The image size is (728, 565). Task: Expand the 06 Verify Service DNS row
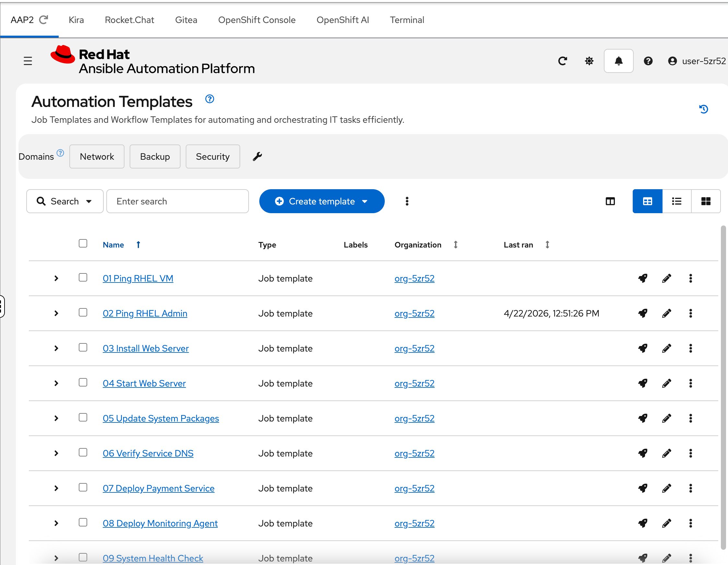[x=56, y=453]
